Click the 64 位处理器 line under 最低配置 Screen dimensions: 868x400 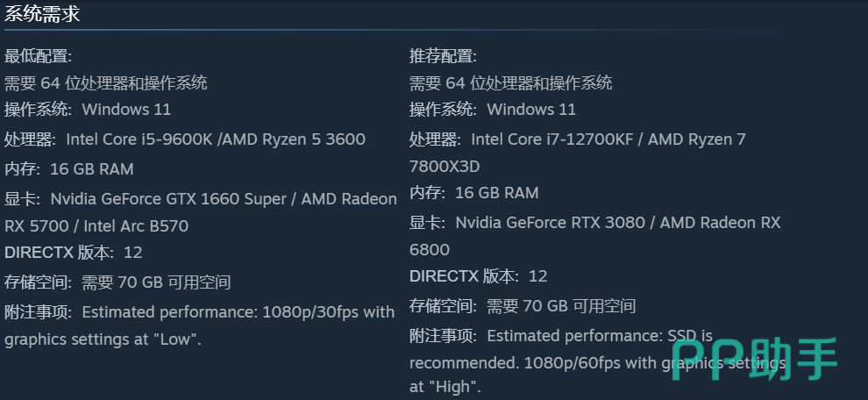pyautogui.click(x=106, y=83)
